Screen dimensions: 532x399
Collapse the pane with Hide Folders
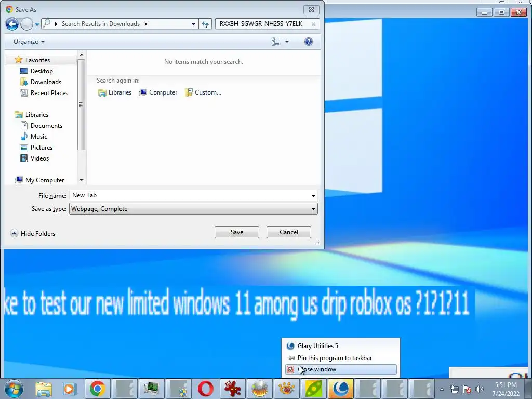[x=33, y=233]
